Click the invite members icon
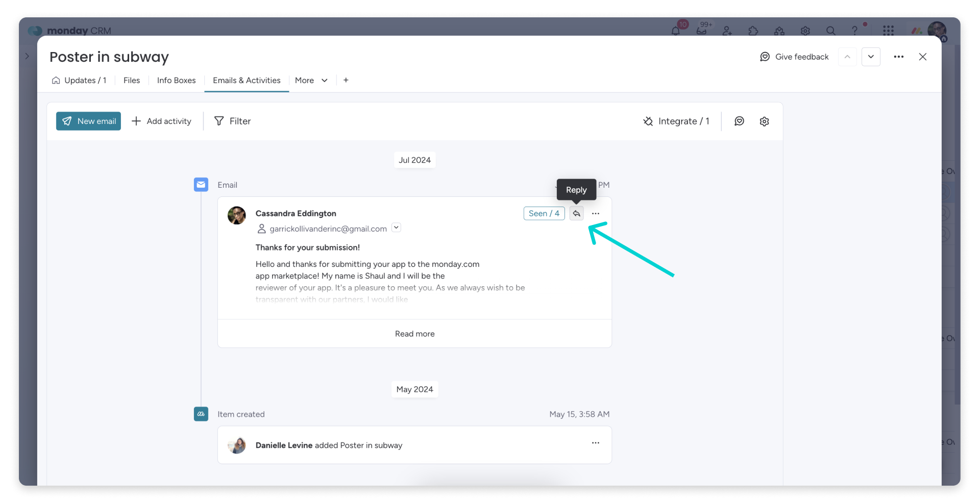 pos(727,31)
